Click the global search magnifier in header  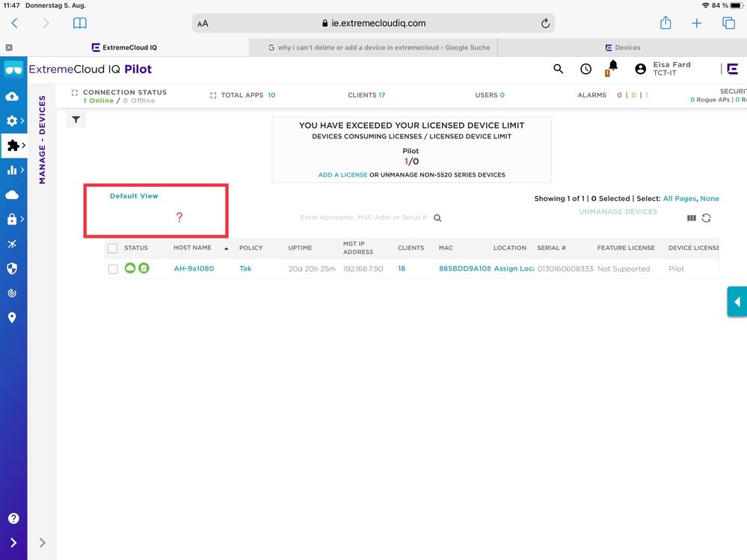click(x=559, y=69)
